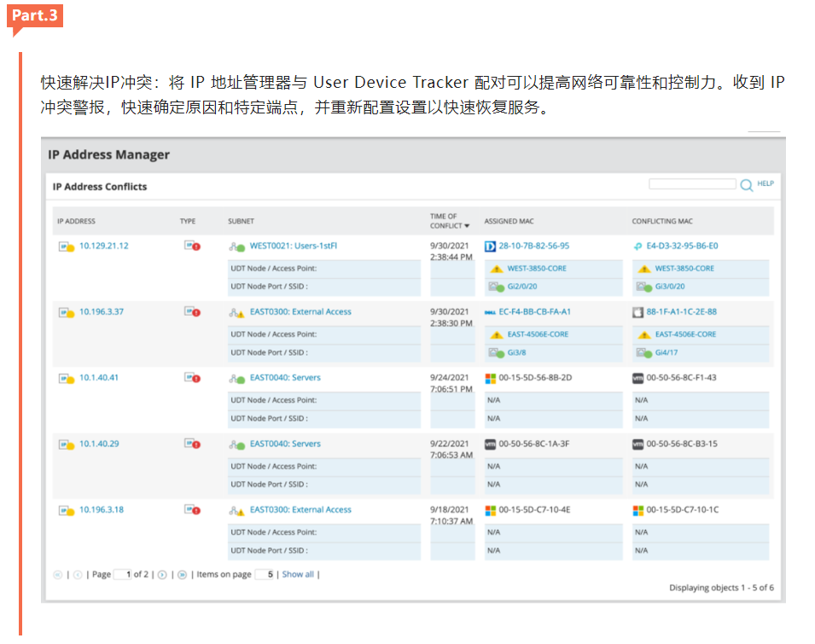Click Microsoft icon beside 00-15-5D-C7-10-4E
Screen dimensions: 815x644
tap(490, 510)
